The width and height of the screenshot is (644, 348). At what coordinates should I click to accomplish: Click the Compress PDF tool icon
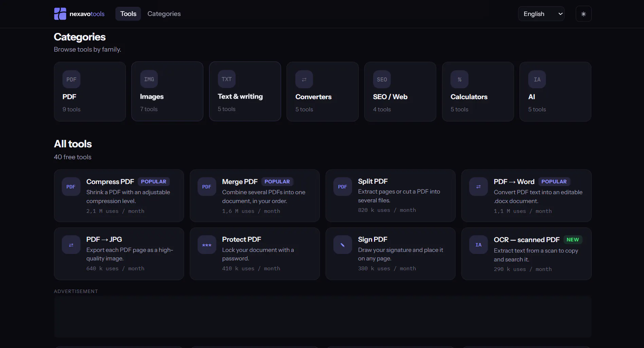(71, 187)
